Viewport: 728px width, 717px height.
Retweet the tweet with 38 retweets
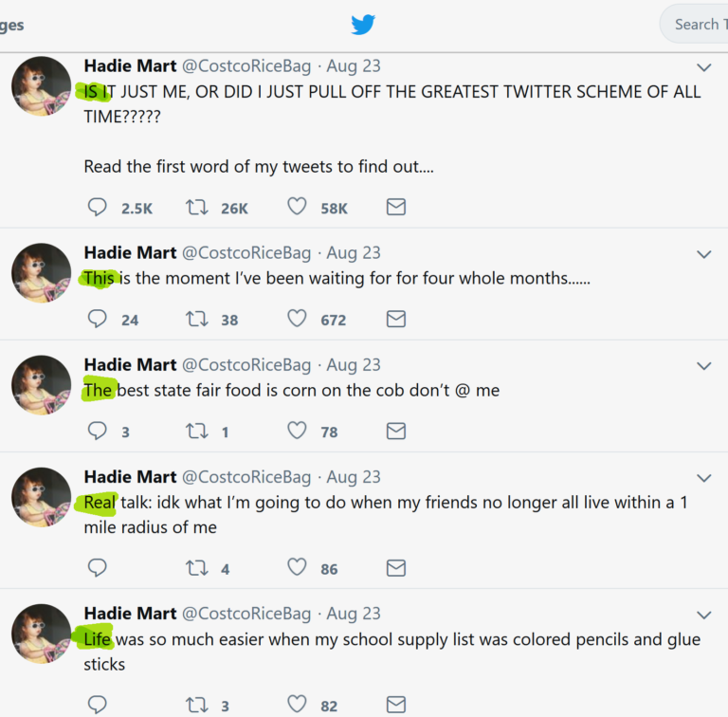coord(197,319)
